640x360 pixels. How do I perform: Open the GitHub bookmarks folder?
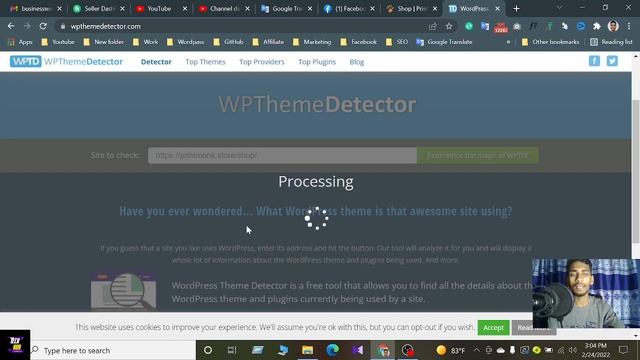[229, 42]
